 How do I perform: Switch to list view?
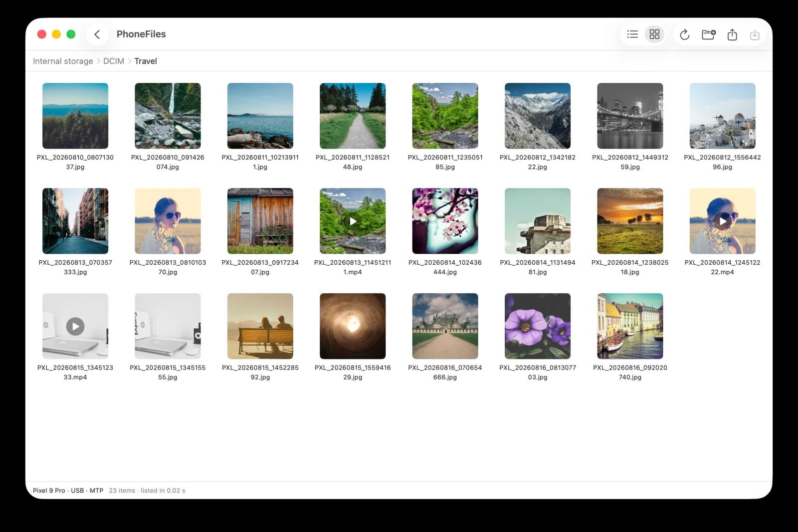[x=632, y=34]
